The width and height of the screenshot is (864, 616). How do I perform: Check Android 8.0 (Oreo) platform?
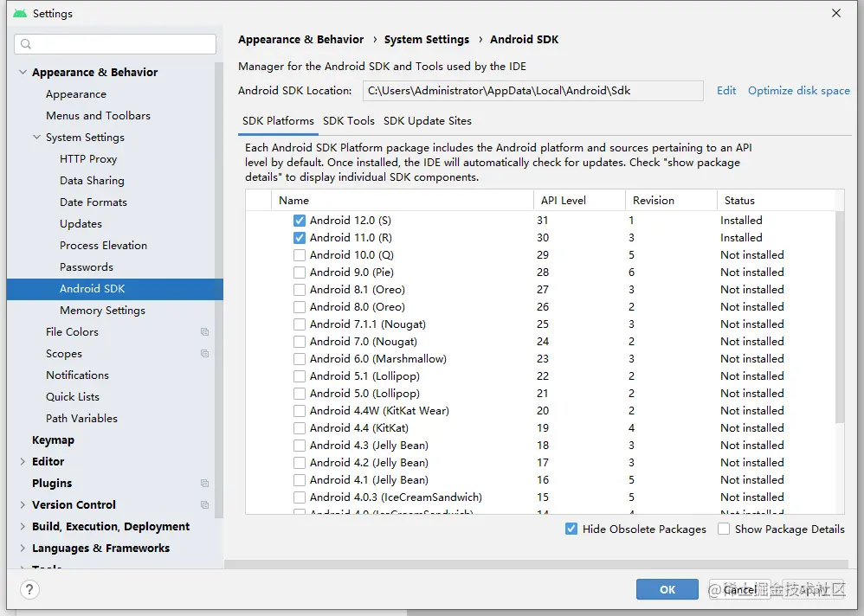300,307
